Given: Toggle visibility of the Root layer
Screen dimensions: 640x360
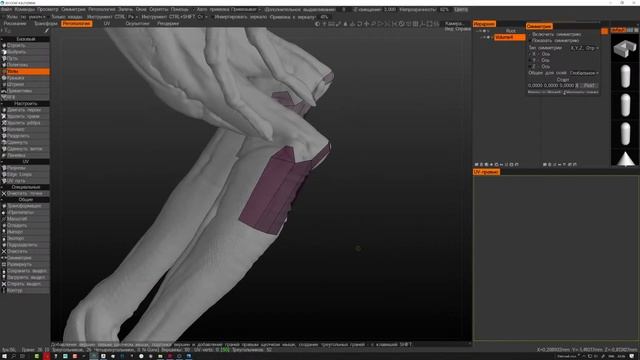Looking at the screenshot, I should [x=484, y=31].
